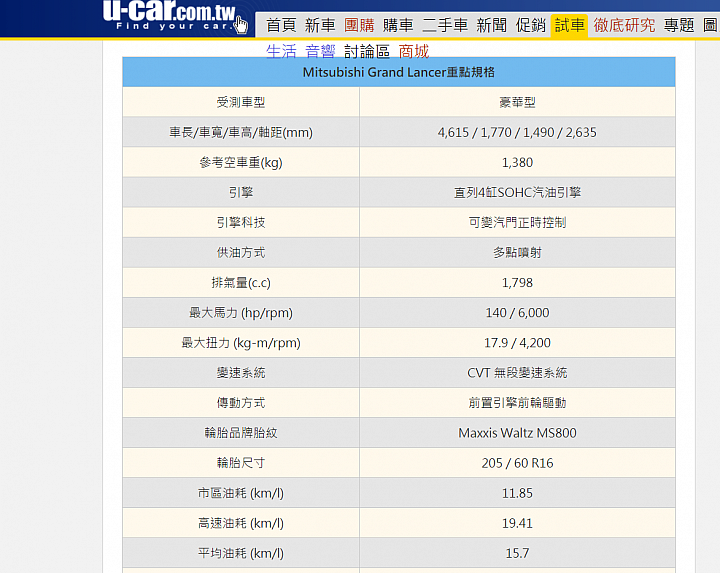Go to the 新聞 news section

491,25
